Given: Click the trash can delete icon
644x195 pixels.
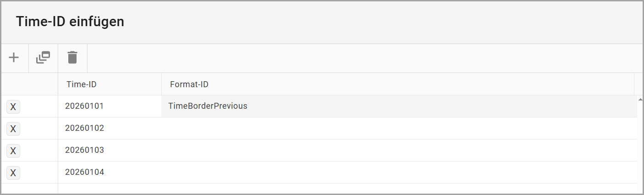Looking at the screenshot, I should 72,58.
